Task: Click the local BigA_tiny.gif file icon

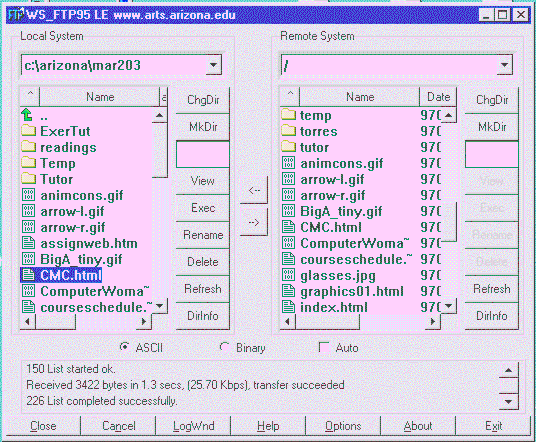Action: coord(28,259)
